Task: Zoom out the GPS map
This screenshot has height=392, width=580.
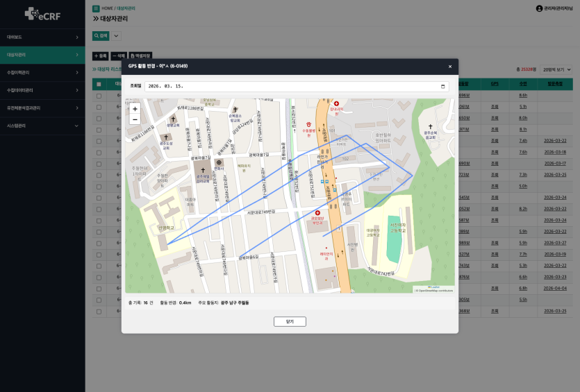Action: pos(135,119)
